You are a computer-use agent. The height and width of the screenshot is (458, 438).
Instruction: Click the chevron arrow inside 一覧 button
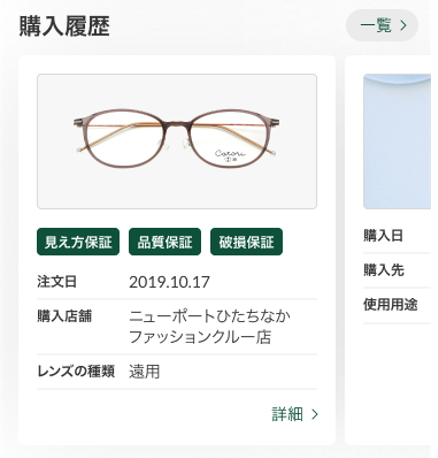(x=403, y=26)
